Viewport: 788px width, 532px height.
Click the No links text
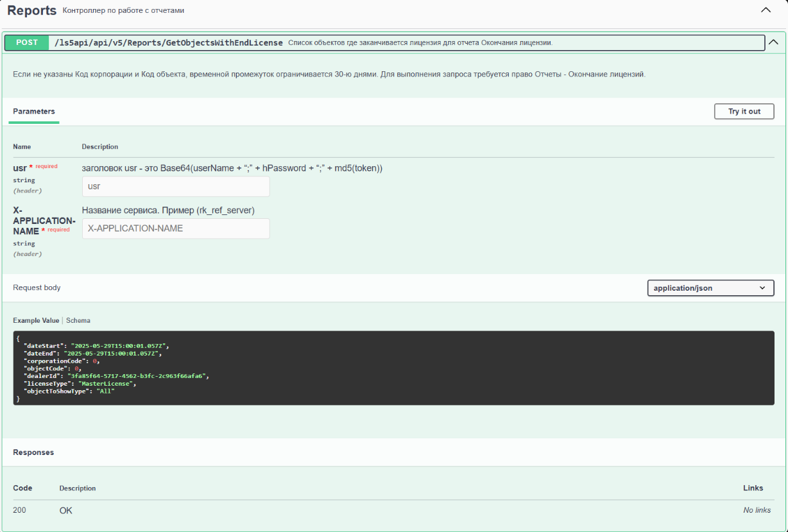[757, 510]
